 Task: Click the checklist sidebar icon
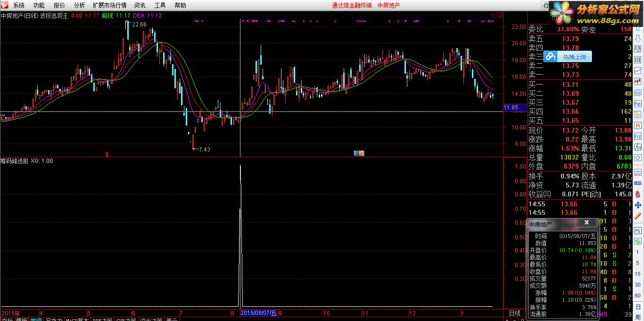click(637, 49)
